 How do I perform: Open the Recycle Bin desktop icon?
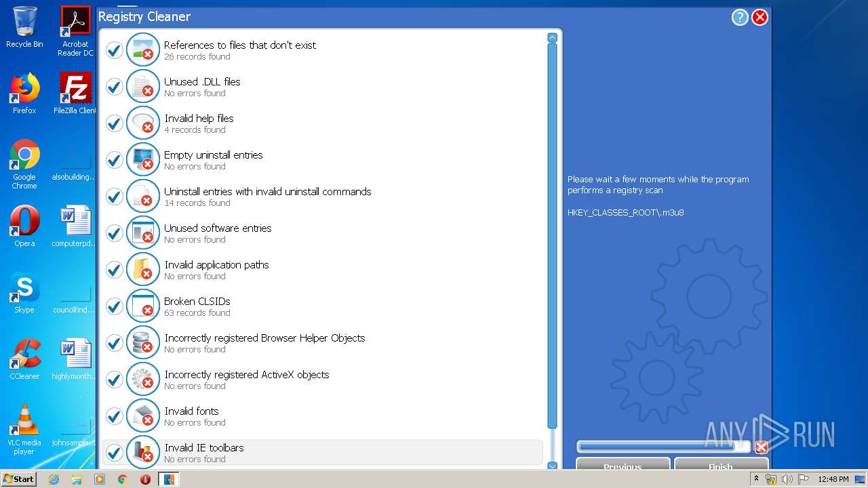pyautogui.click(x=24, y=27)
